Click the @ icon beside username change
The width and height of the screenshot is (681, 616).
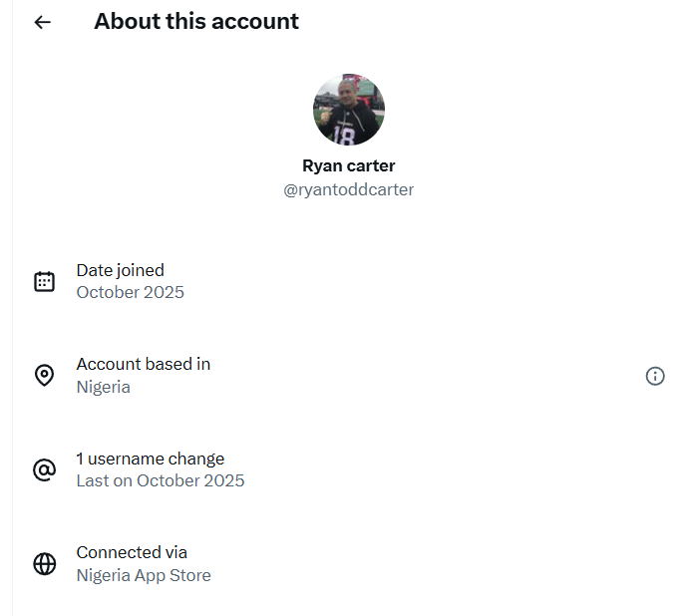click(44, 469)
